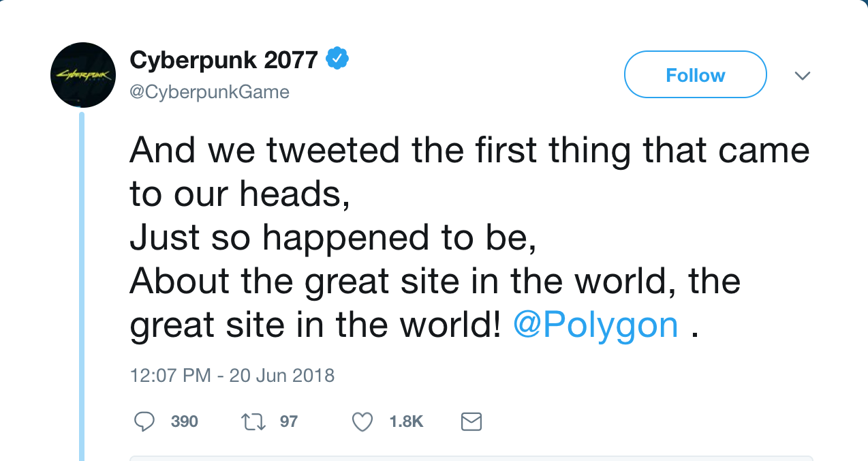View the 1.8K likes count

[x=406, y=422]
